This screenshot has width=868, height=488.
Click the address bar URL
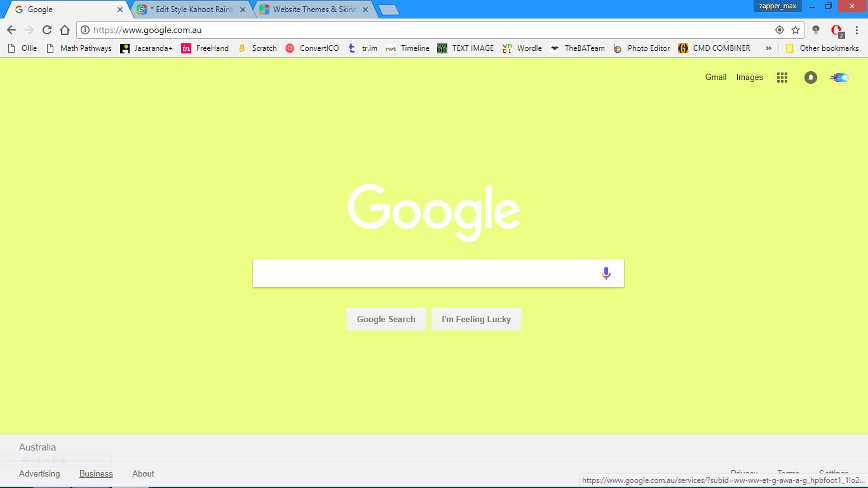click(147, 30)
